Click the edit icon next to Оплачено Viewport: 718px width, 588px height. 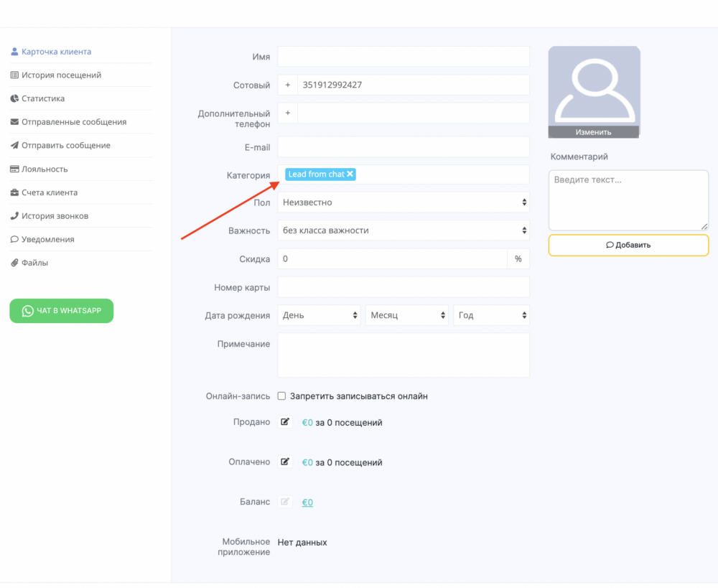[285, 462]
